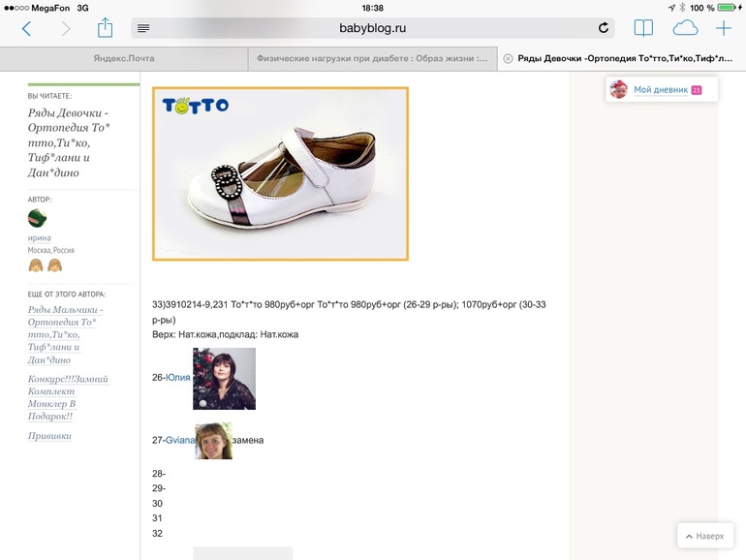Tap Юлия's profile photo
The height and width of the screenshot is (560, 746).
[x=224, y=379]
